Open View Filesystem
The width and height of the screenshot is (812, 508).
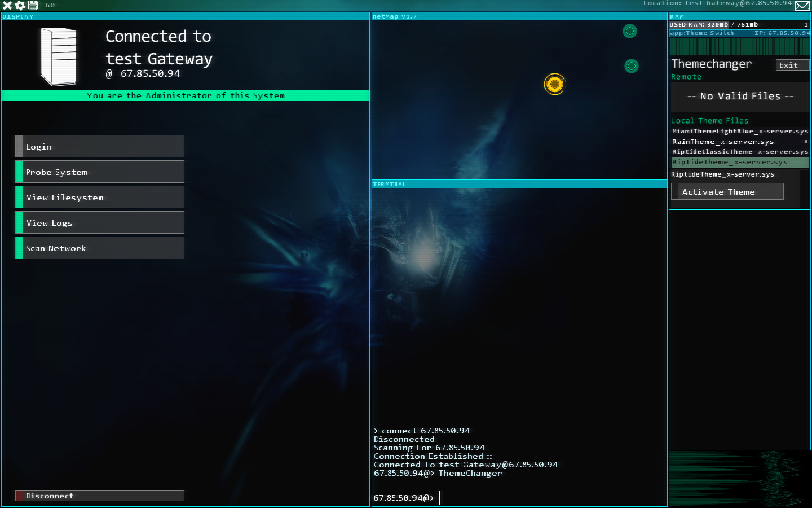[100, 197]
